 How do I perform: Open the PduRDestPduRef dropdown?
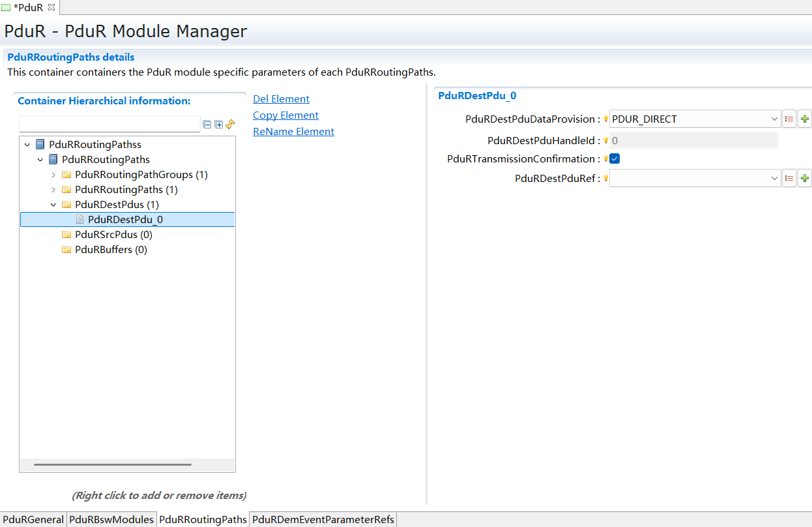(x=774, y=177)
